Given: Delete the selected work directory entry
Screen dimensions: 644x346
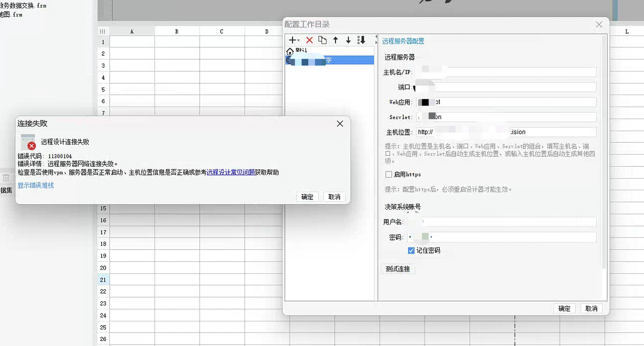Looking at the screenshot, I should (309, 40).
